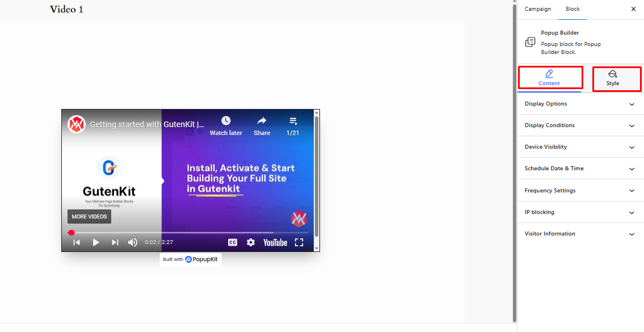
Task: Open the 1/21 playlist icon
Action: (x=293, y=121)
